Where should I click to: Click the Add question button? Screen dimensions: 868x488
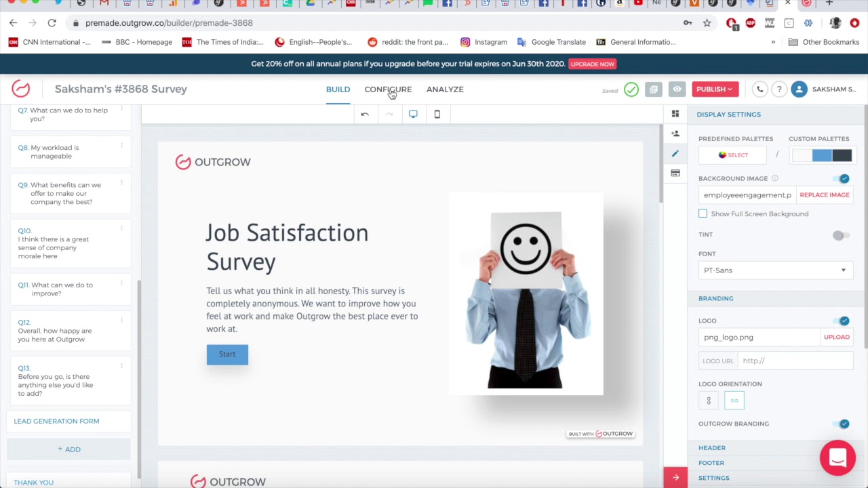click(68, 449)
